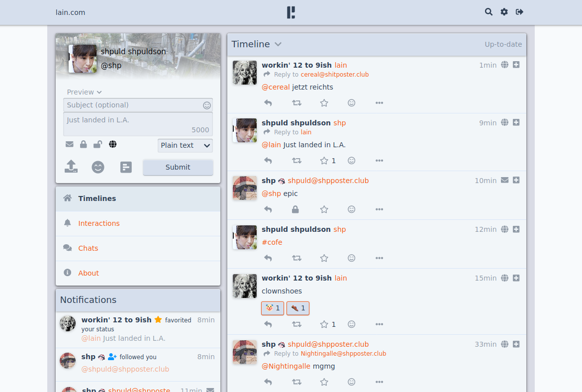Click the upload file icon
This screenshot has width=582, height=392.
[71, 167]
